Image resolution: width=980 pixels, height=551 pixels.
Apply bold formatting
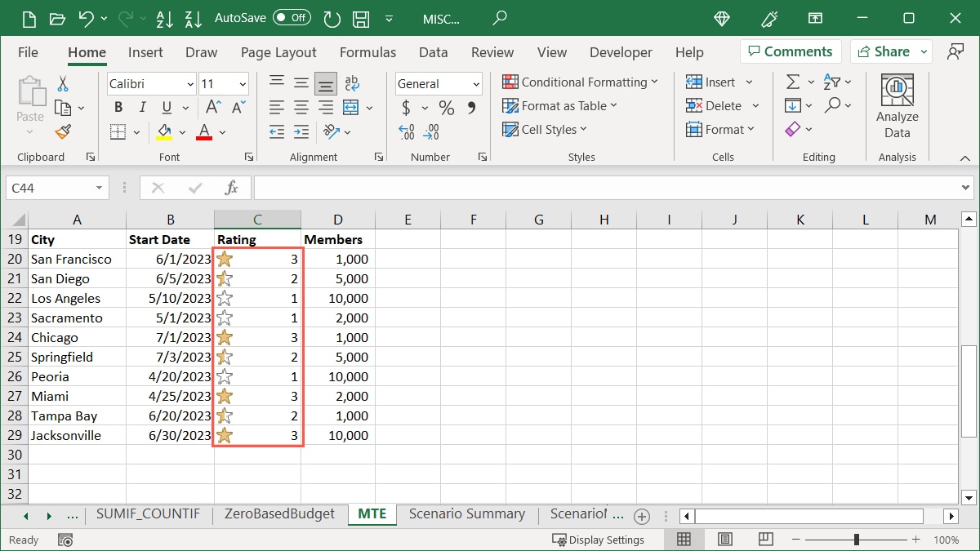pyautogui.click(x=118, y=107)
